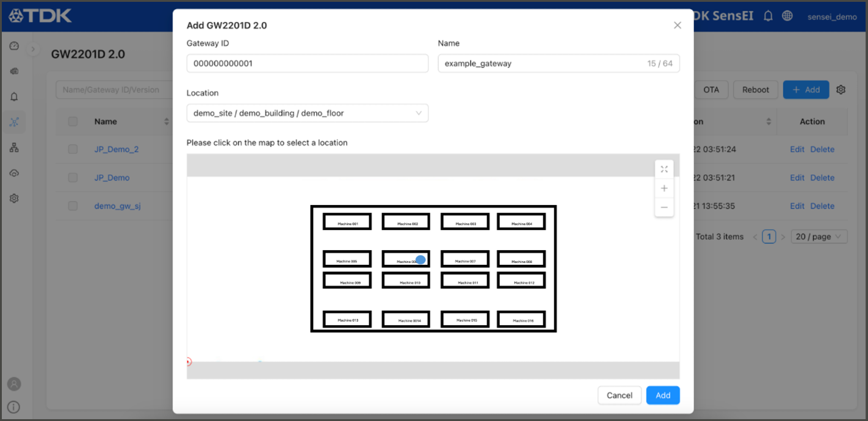
Task: Open the sensei_demo user menu
Action: pos(832,16)
